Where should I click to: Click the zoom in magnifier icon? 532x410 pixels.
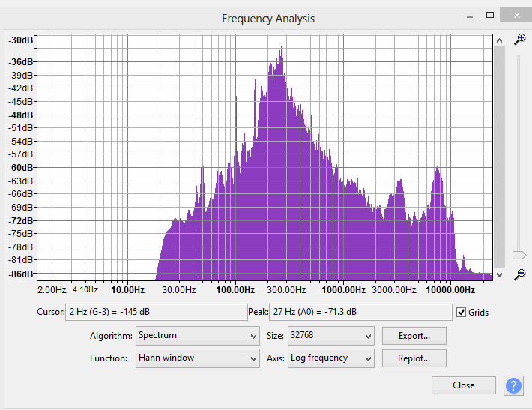519,40
